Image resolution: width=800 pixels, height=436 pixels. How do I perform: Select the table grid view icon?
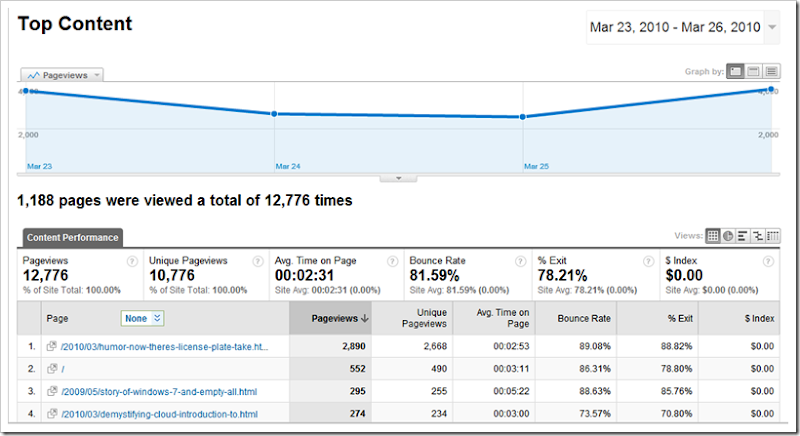(713, 236)
